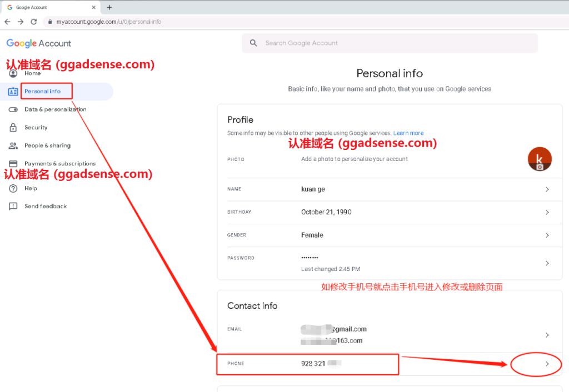Click the Help question mark icon
Screen dimensions: 569x392
coord(13,188)
